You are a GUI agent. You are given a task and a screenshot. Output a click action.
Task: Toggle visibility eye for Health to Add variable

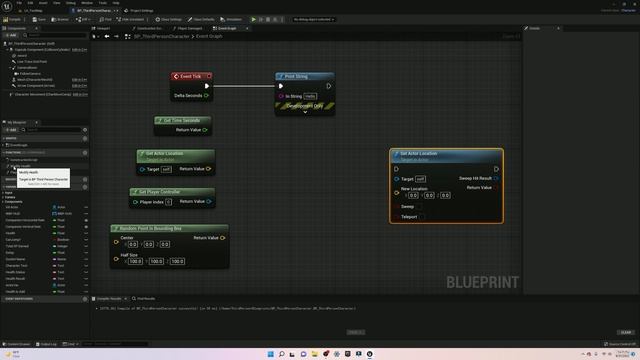pos(86,292)
